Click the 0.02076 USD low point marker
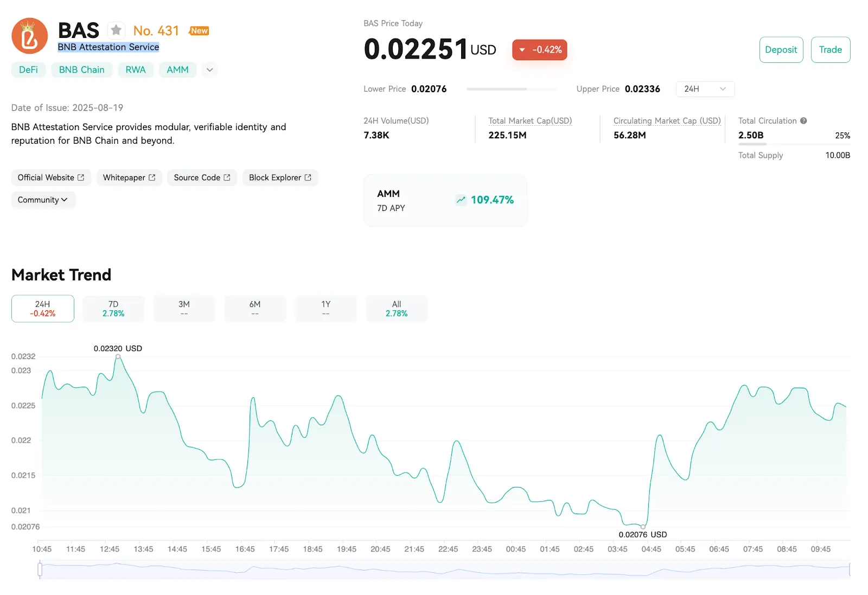 643,527
